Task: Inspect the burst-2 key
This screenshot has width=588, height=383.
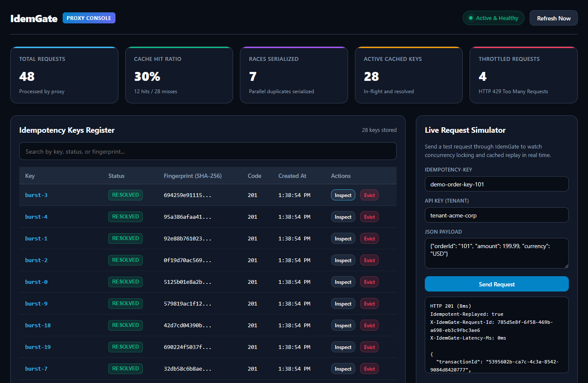Action: point(343,260)
